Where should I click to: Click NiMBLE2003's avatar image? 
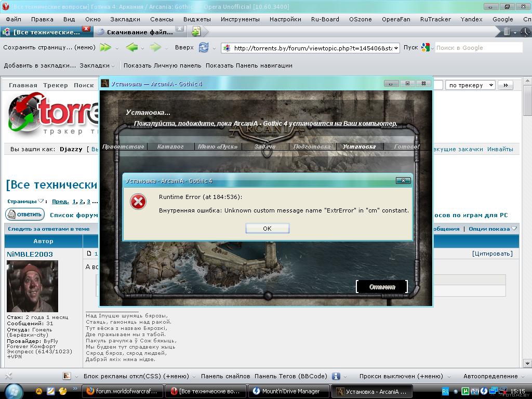pos(33,286)
